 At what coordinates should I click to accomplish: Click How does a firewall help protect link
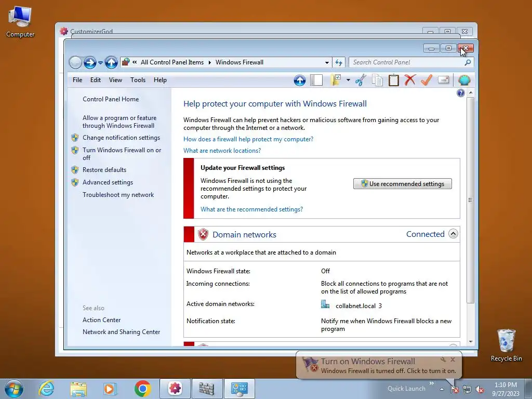pos(248,139)
